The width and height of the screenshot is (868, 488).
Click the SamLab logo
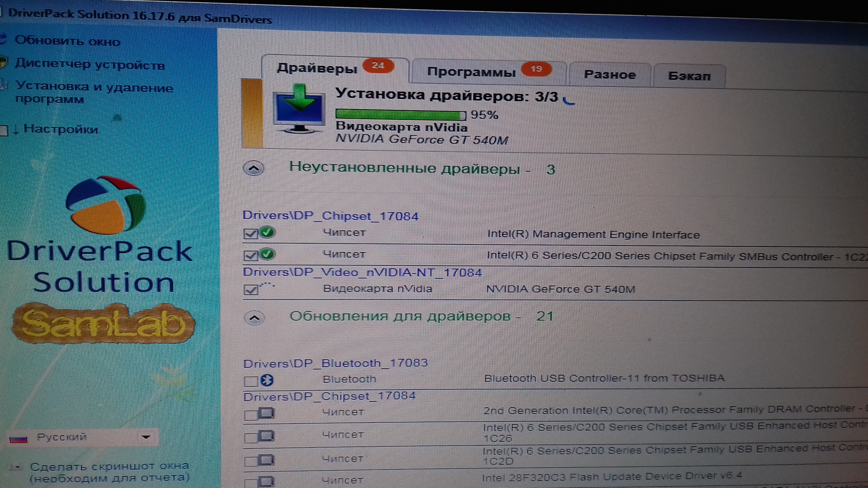point(103,323)
